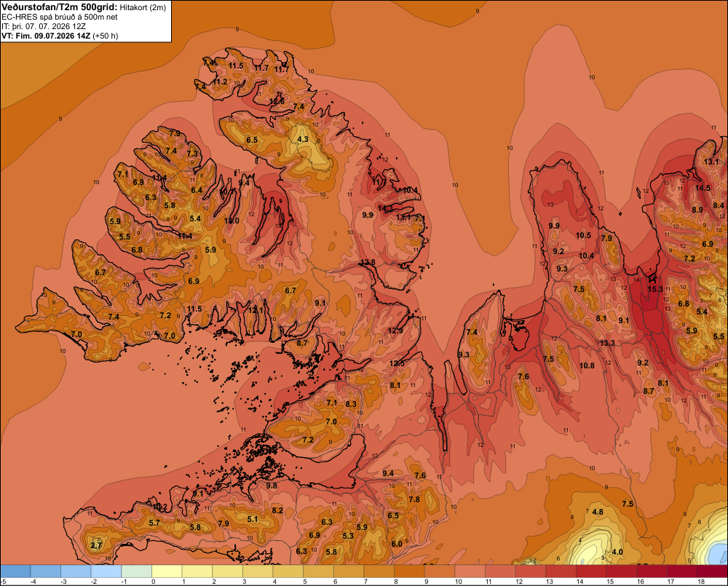Click the '8.4' temperature value on the map

(x=719, y=205)
